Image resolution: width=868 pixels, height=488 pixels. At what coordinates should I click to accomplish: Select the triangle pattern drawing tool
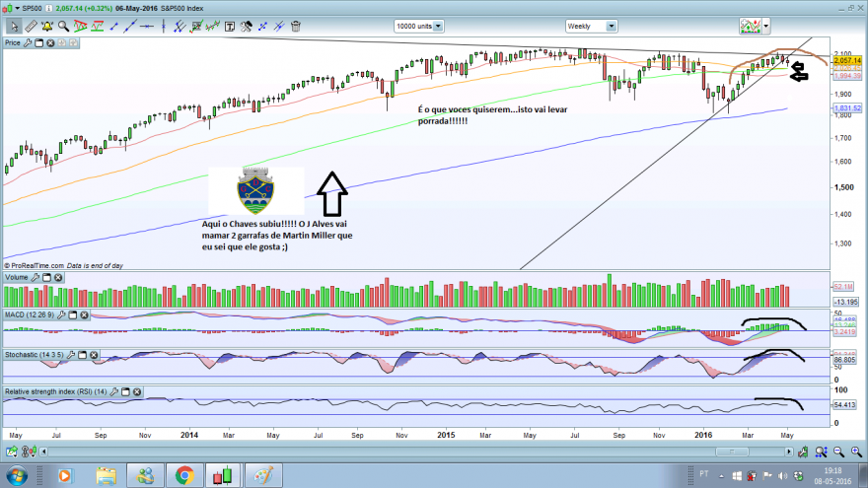(80, 26)
